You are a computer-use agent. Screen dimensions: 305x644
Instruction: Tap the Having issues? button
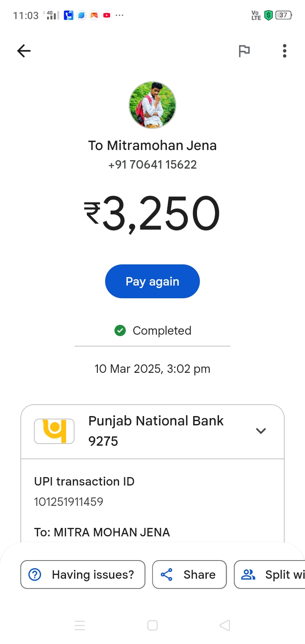click(x=83, y=575)
